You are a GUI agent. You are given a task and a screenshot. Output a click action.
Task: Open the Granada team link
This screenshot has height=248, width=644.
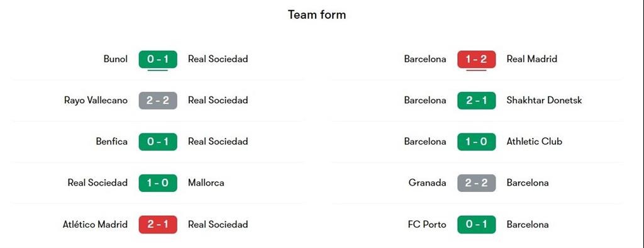(x=427, y=183)
